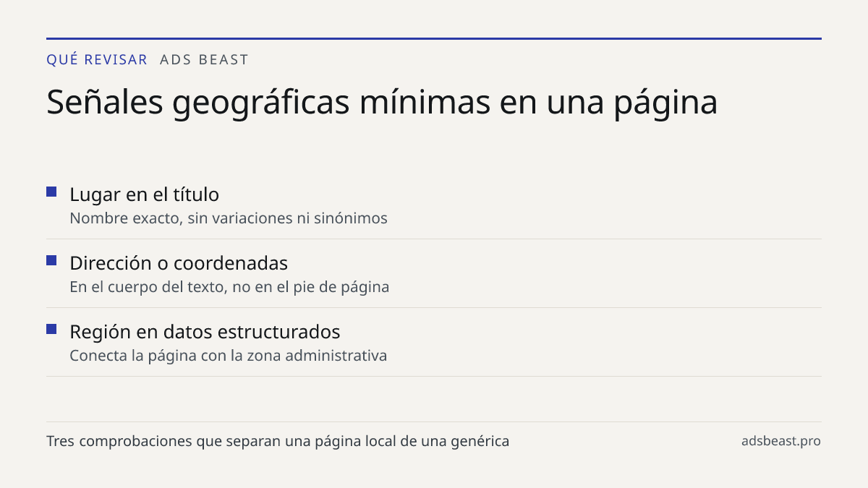Click 'Región en datos estructurados' item

tap(205, 332)
